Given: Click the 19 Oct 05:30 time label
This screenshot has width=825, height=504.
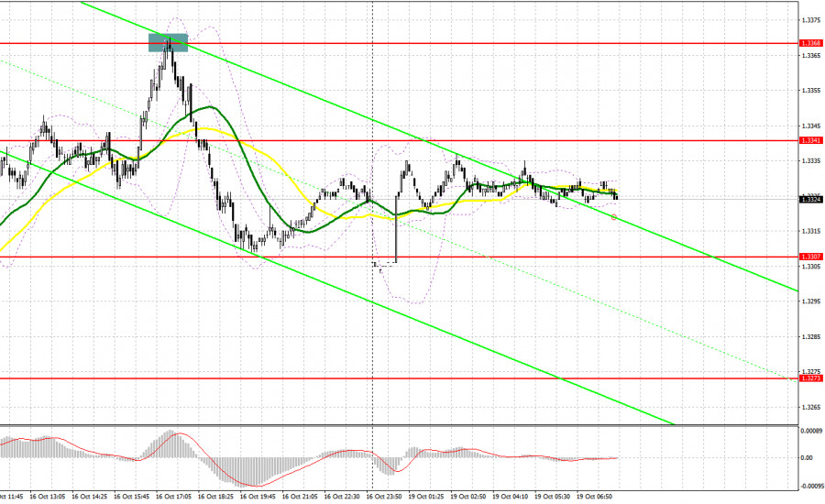Looking at the screenshot, I should 553,497.
